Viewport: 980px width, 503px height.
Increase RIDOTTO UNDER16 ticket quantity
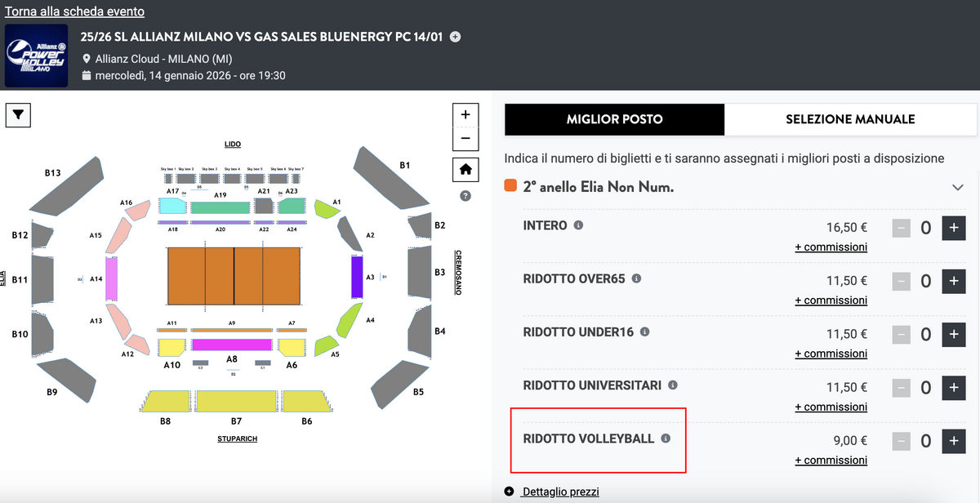click(954, 334)
